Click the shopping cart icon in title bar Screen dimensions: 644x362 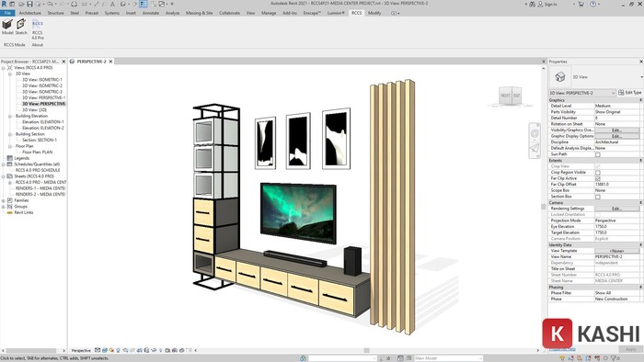pos(581,4)
